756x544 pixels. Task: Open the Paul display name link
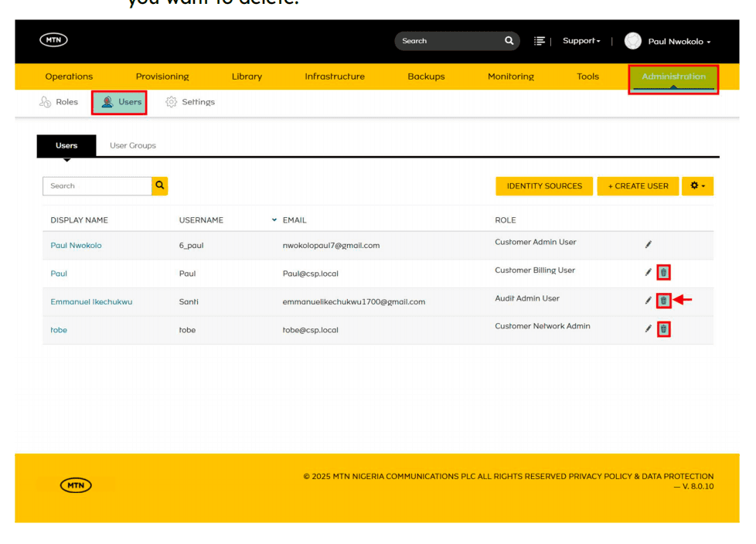[59, 274]
